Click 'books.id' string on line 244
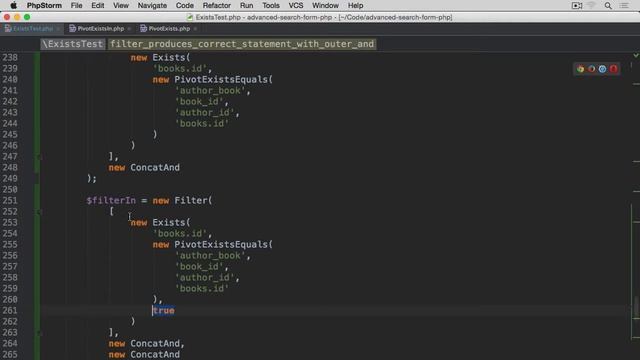 pyautogui.click(x=202, y=124)
